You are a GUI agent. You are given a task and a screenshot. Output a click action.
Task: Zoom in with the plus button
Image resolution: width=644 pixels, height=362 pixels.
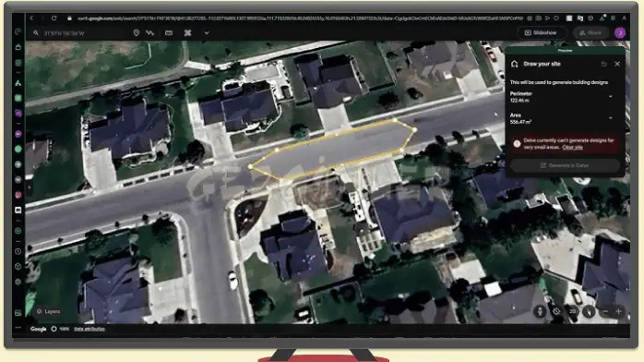click(618, 312)
